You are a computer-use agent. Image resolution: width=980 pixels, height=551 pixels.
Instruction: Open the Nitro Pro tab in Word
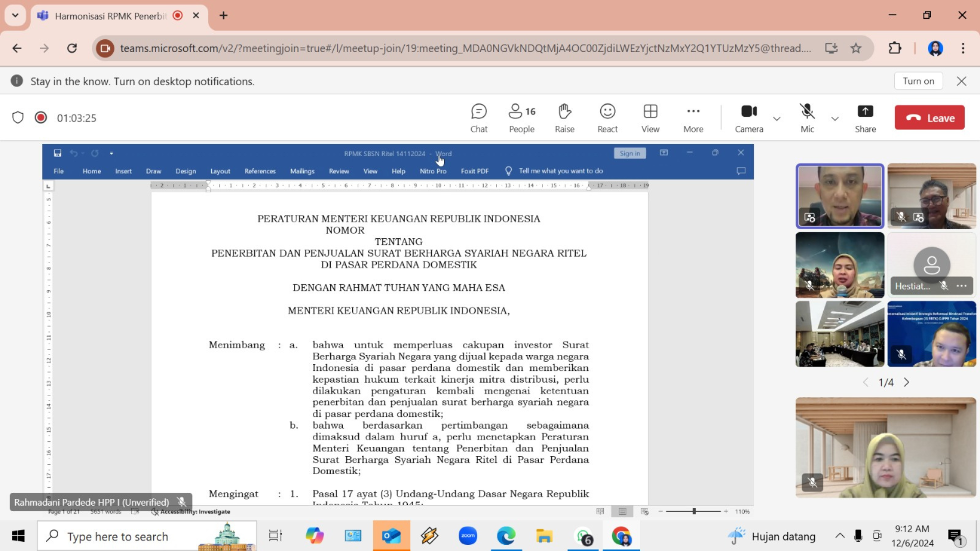(x=433, y=171)
